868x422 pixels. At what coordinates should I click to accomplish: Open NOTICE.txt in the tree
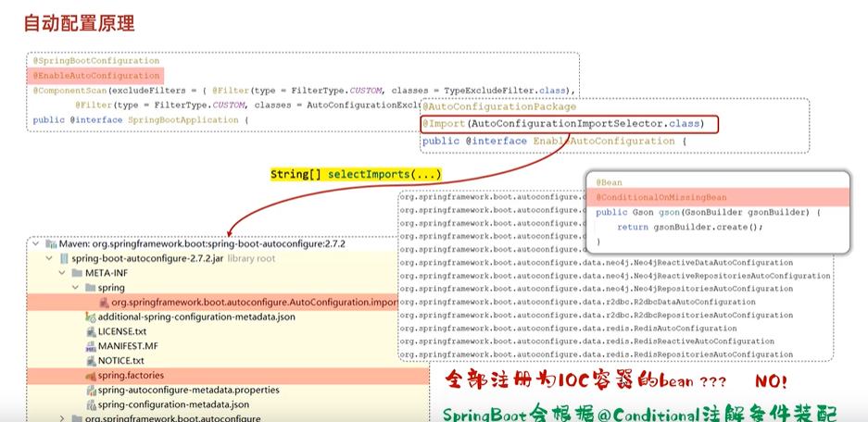[121, 361]
